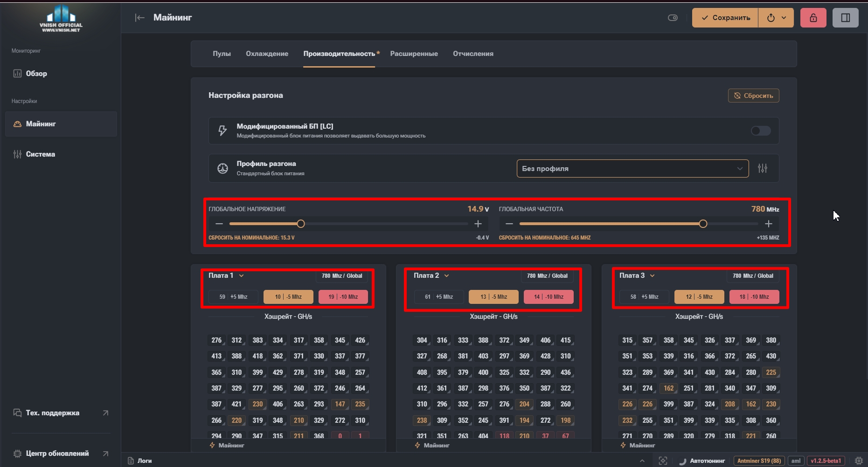Enable the Модифицированный БП [LC] switch

pos(761,131)
